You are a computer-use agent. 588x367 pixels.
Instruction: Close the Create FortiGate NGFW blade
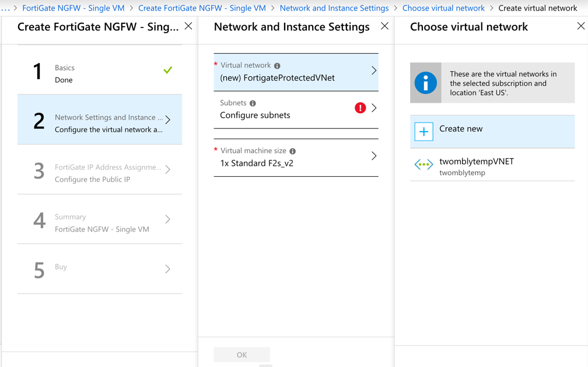(x=188, y=26)
